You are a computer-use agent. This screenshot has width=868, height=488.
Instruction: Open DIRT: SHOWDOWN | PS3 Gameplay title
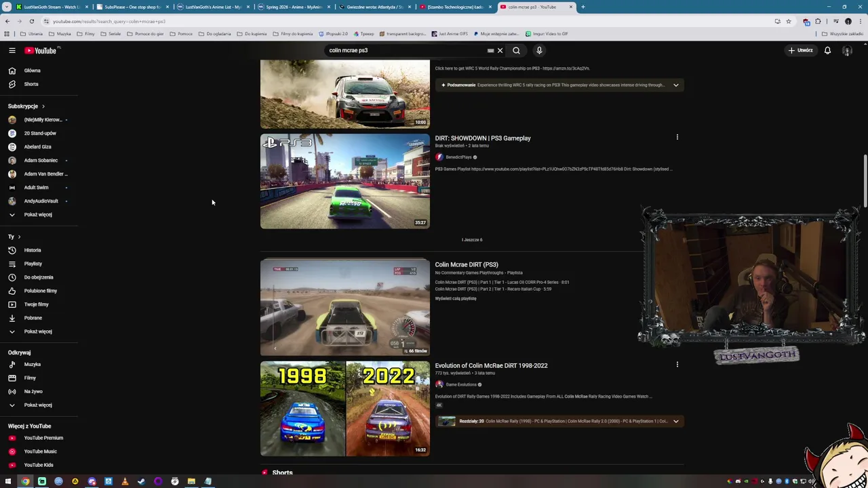[483, 138]
